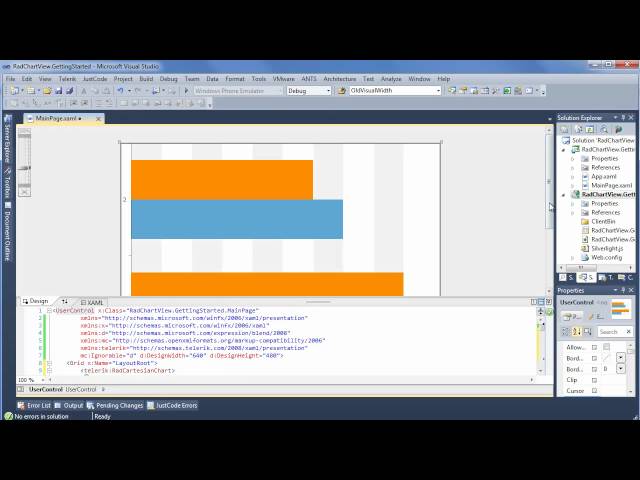
Task: Click the Clip property marker square
Action: [x=594, y=380]
